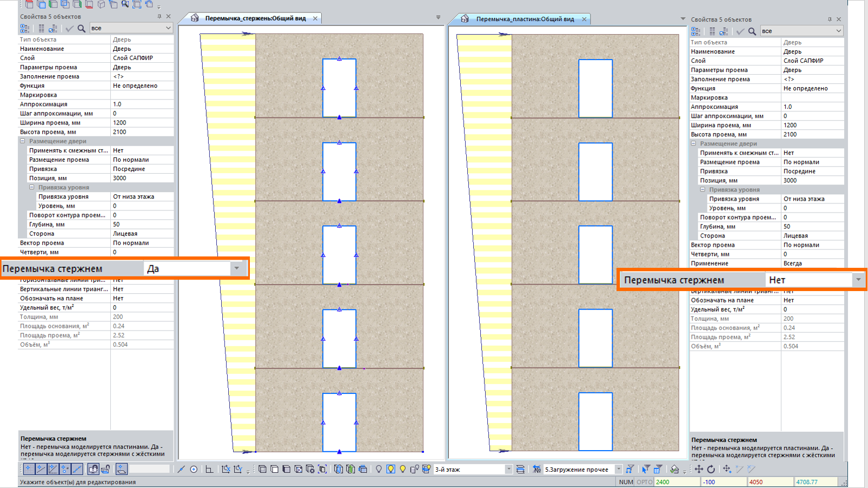Toggle the first snap button in bottom toolbar

(29, 469)
